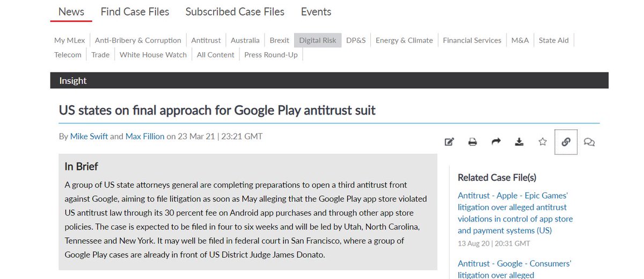Select My MLex category
Screen dimensions: 644x279
pos(70,40)
